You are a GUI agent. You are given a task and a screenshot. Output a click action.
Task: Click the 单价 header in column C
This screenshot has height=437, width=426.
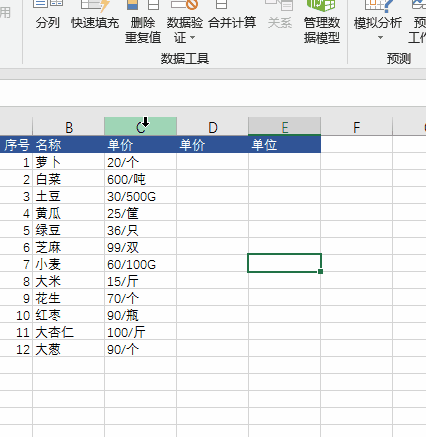pyautogui.click(x=140, y=145)
